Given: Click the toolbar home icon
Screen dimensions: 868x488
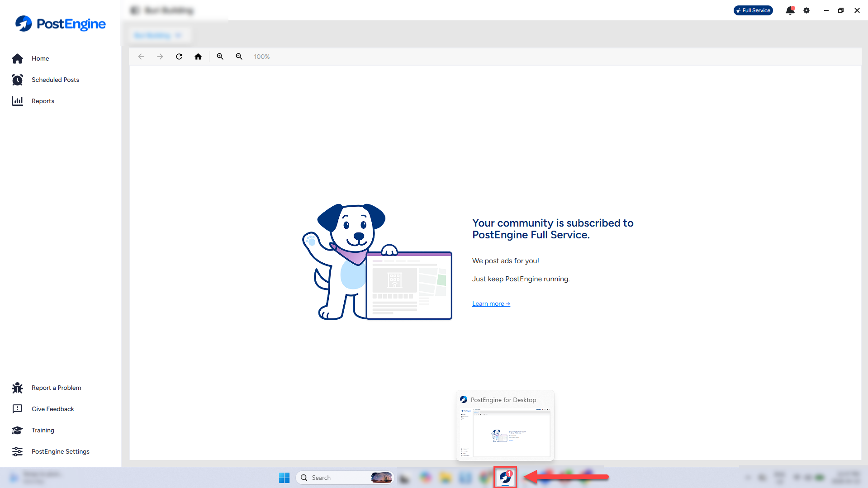Looking at the screenshot, I should coord(198,57).
